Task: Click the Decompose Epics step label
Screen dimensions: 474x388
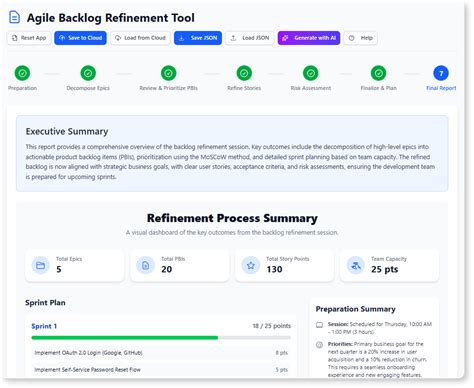Action: tap(88, 88)
